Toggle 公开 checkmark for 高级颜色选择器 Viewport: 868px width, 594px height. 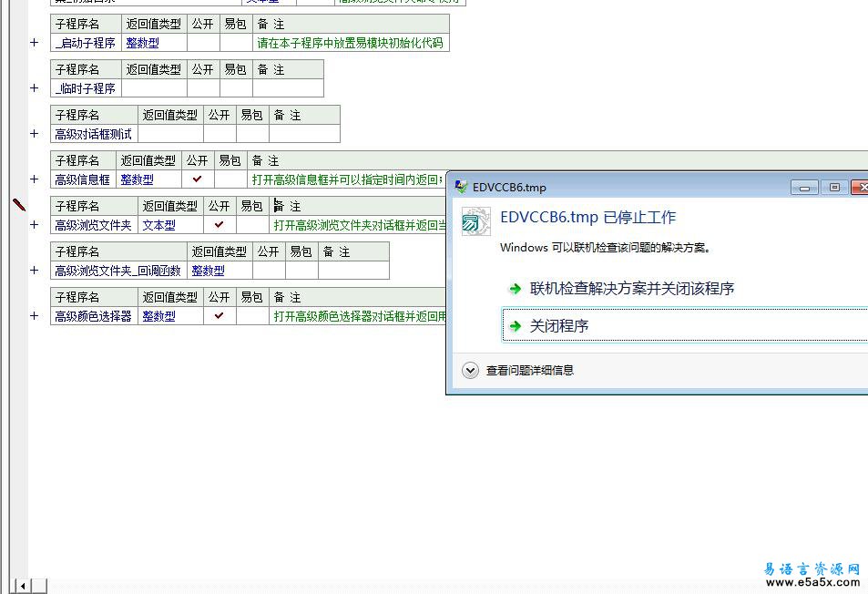pos(220,315)
